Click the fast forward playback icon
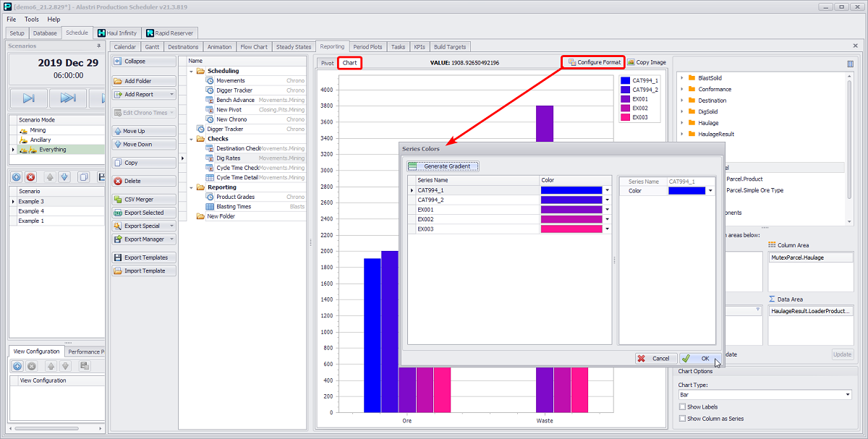Screen dimensions: 868x439 click(68, 98)
